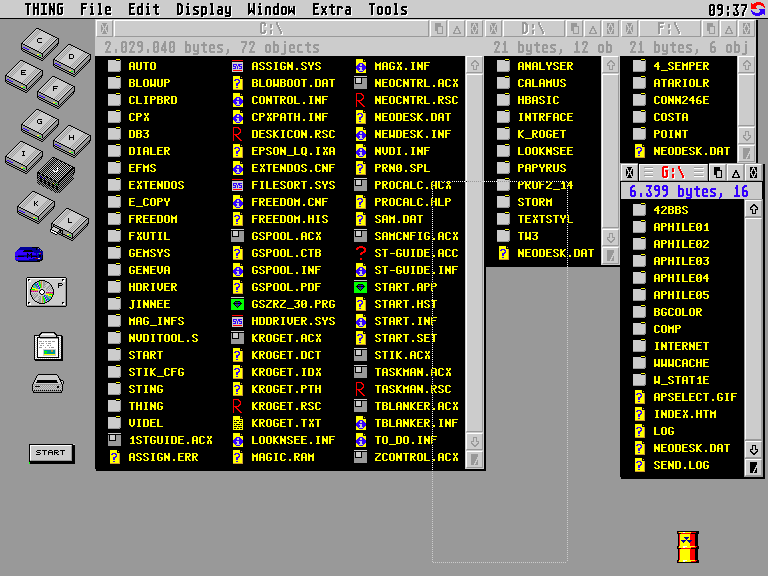
Task: Click the C:\ window title bar
Action: point(271,29)
